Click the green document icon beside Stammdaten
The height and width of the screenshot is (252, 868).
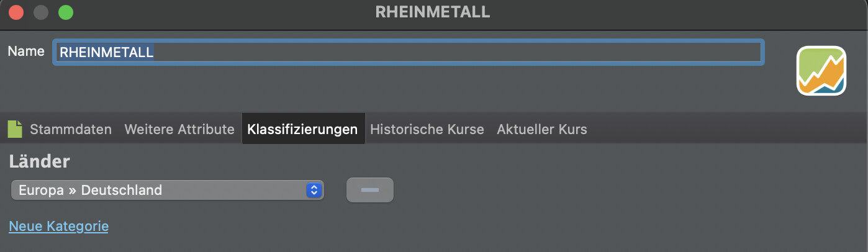coord(14,129)
